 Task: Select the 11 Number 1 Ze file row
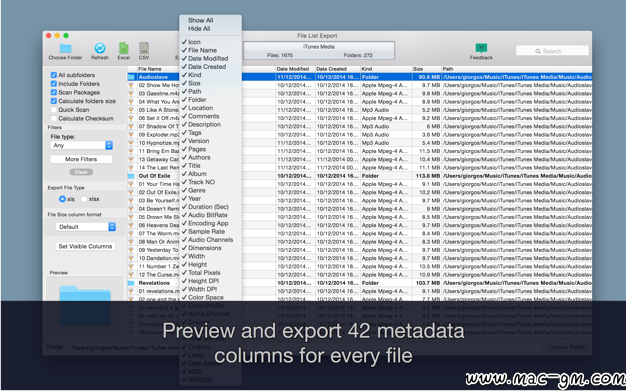(360, 266)
